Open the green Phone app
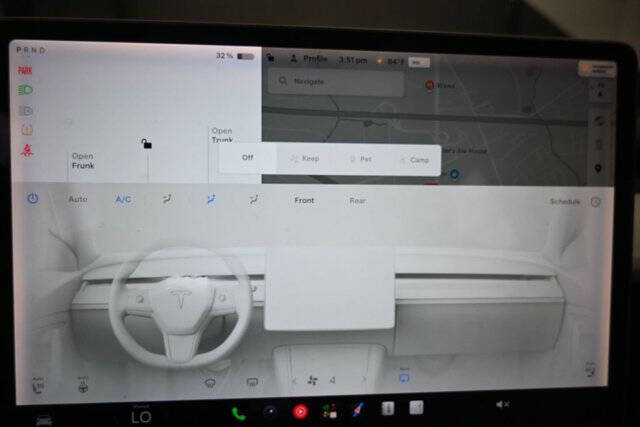 [x=238, y=414]
